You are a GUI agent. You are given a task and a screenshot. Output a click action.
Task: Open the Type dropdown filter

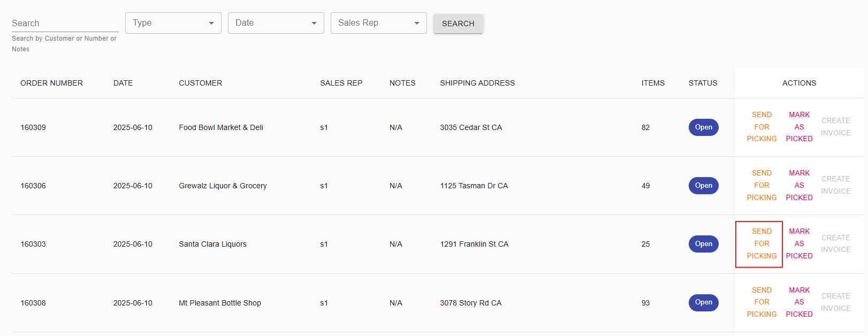172,22
